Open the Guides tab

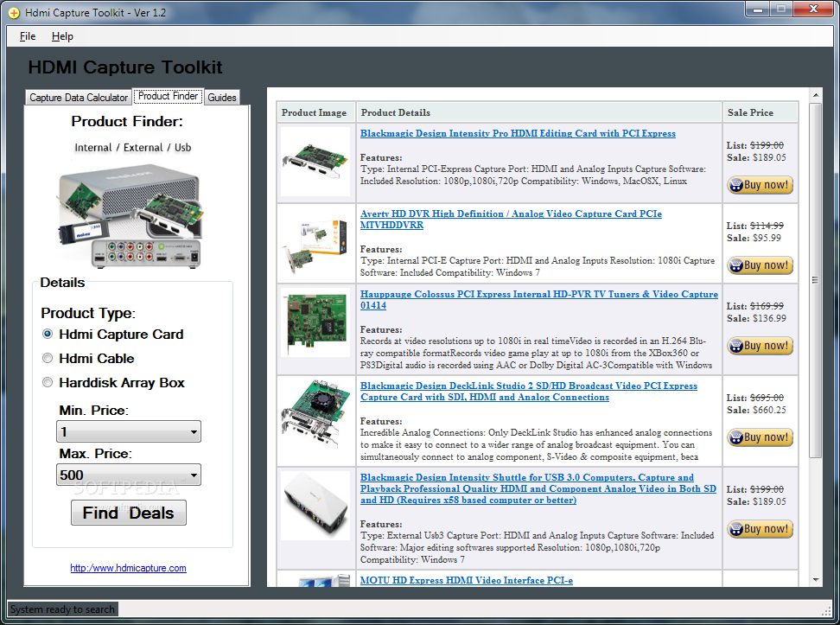pos(222,98)
